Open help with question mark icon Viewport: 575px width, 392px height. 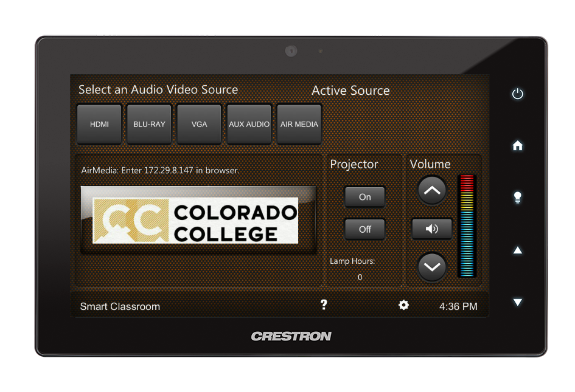(x=324, y=305)
